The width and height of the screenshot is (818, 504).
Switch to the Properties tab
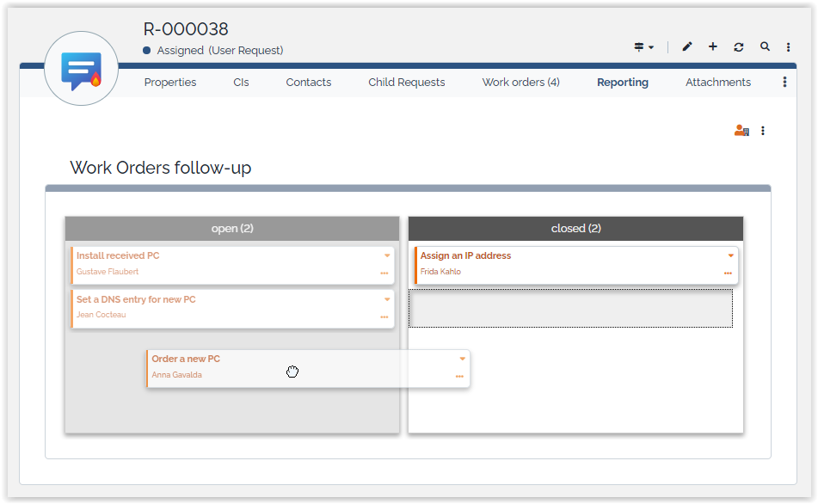click(170, 83)
